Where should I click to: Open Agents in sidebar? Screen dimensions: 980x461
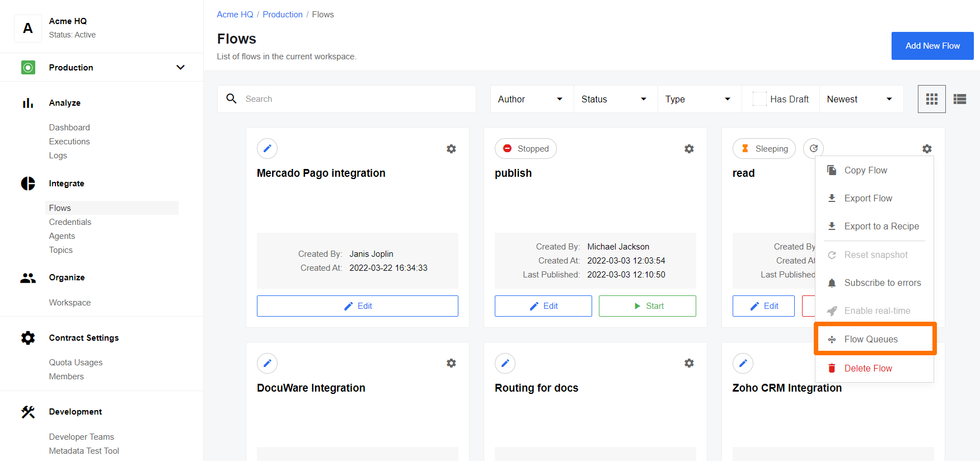point(62,236)
